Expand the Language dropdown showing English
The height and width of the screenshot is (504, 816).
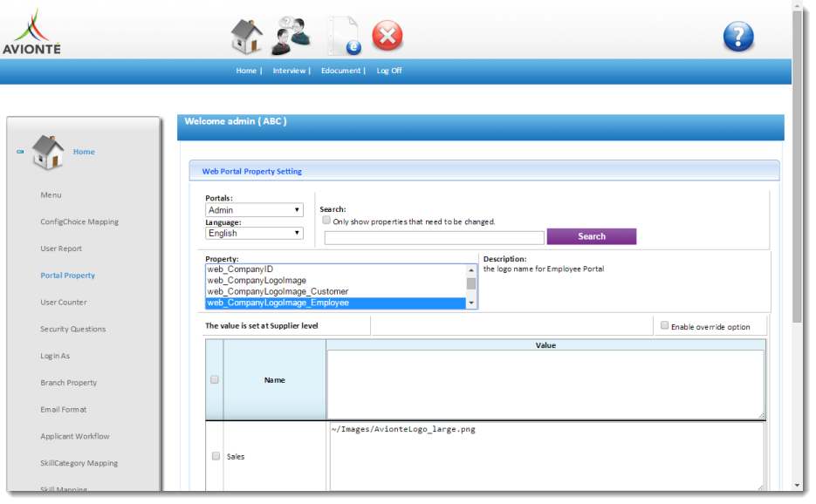click(x=254, y=234)
